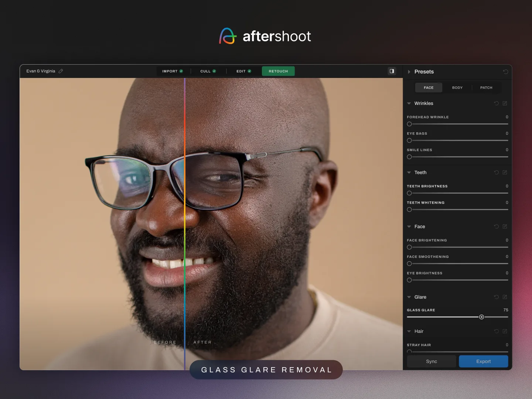Reset the Wrinkles adjustments with its undo icon
This screenshot has height=399, width=532.
tap(497, 103)
